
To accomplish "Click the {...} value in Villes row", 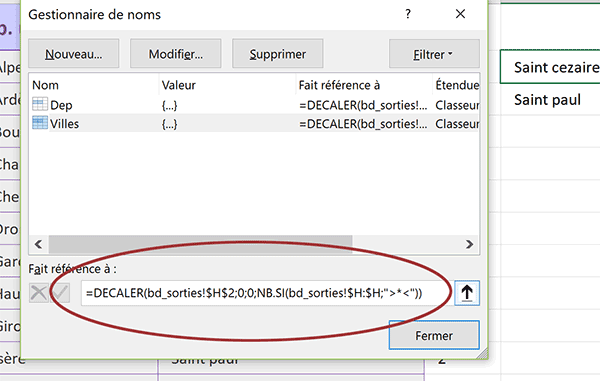I will click(x=170, y=124).
